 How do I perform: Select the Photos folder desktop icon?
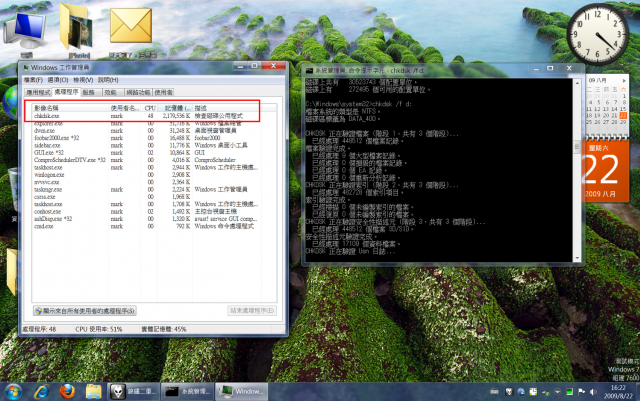tap(79, 32)
